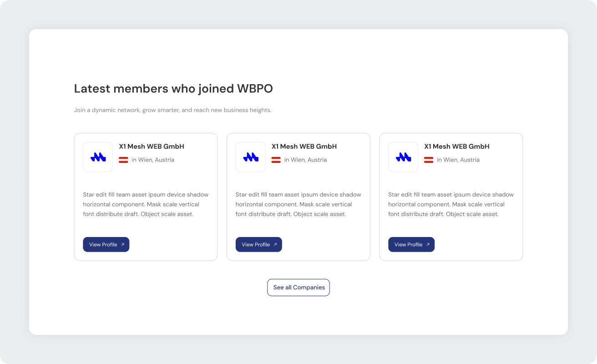597x364 pixels.
Task: Click the description text in the third card
Action: tap(451, 204)
